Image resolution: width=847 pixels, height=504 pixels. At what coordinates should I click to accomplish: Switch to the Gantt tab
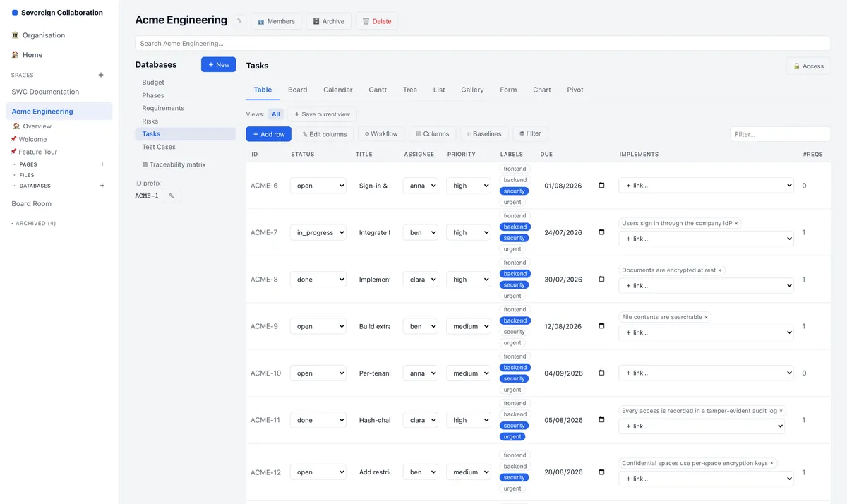378,90
